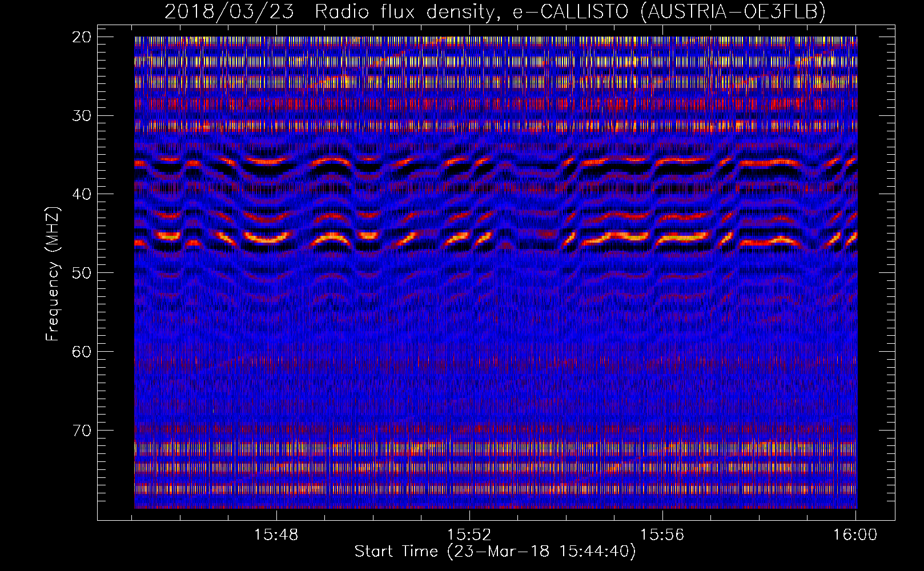Click the plot title "Radio flux density, e-CALLISTO (AUSTRIA-OE3FLB)"

570,11
